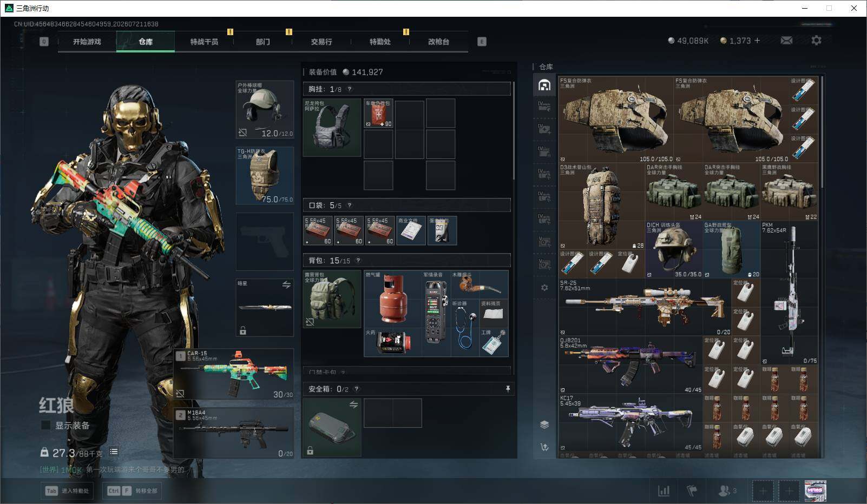The height and width of the screenshot is (504, 867).
Task: Select the 工牌 badge item
Action: tap(494, 342)
